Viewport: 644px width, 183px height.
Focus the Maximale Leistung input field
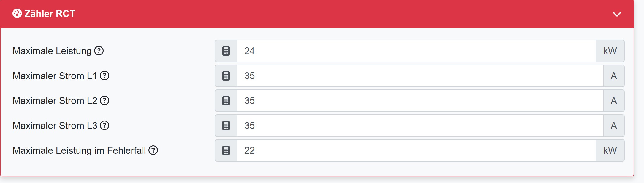[x=416, y=51]
